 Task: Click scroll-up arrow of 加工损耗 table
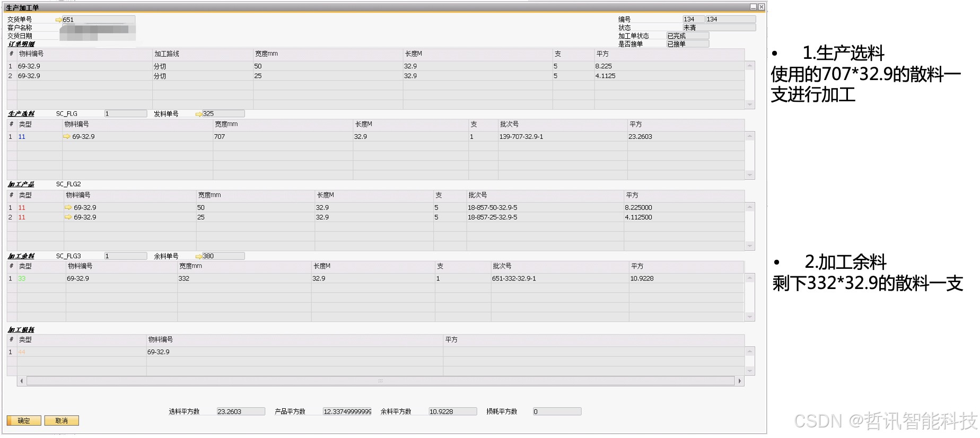coord(750,352)
